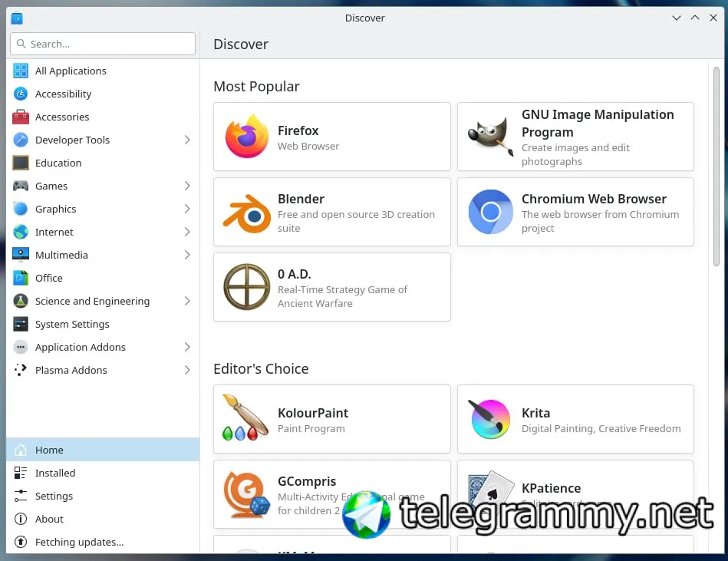Expand the Plasma Addons arrow
The width and height of the screenshot is (728, 561).
(187, 370)
